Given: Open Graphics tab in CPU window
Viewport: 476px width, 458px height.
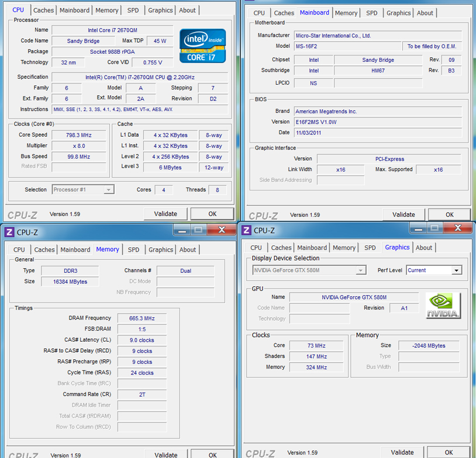Looking at the screenshot, I should point(160,11).
